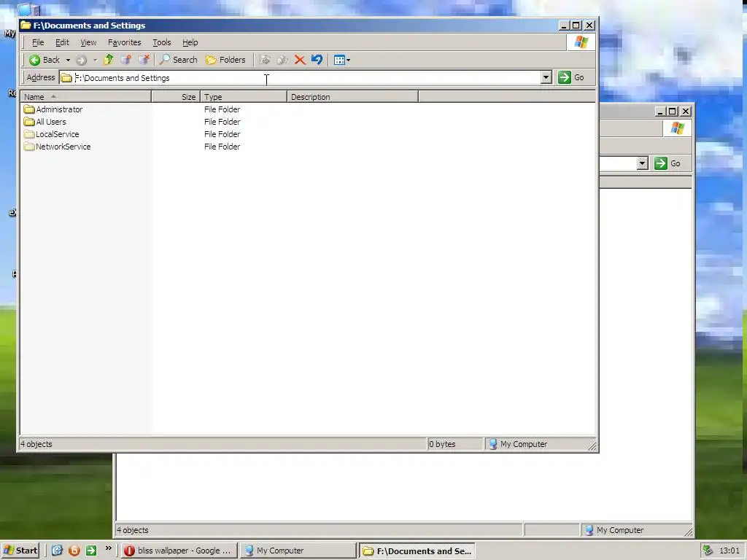Click the Disconnect Network Drive icon

(144, 60)
